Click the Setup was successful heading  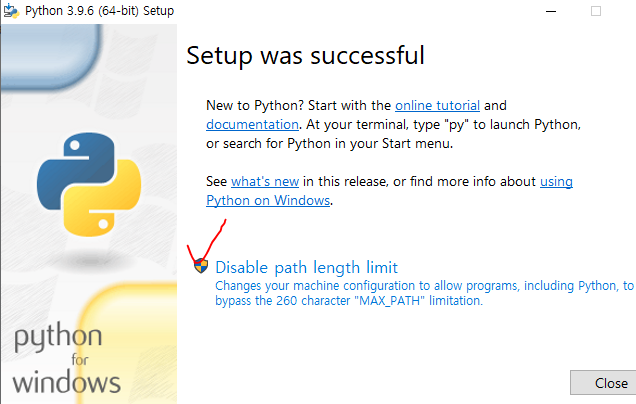click(x=305, y=56)
